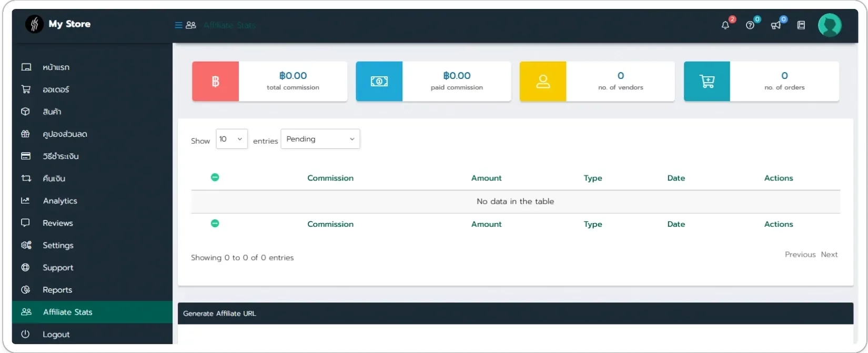Click the blue banknote paid commission icon

pyautogui.click(x=379, y=82)
